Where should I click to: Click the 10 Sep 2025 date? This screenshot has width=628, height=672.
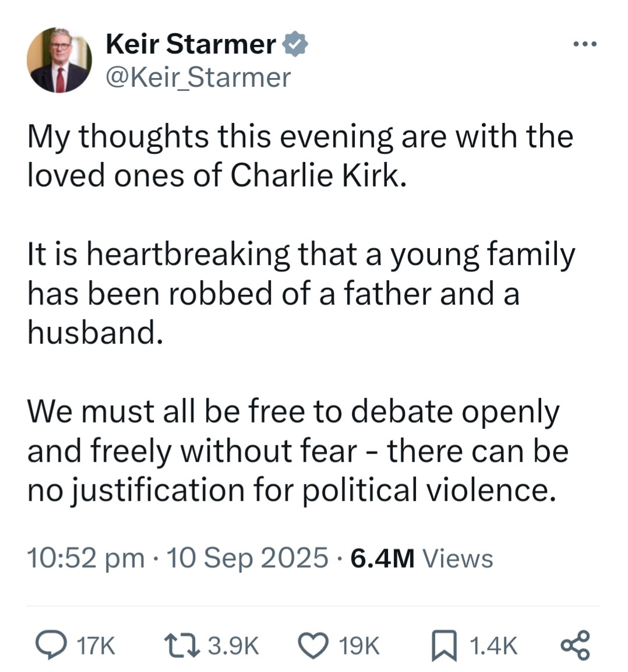[x=247, y=558]
